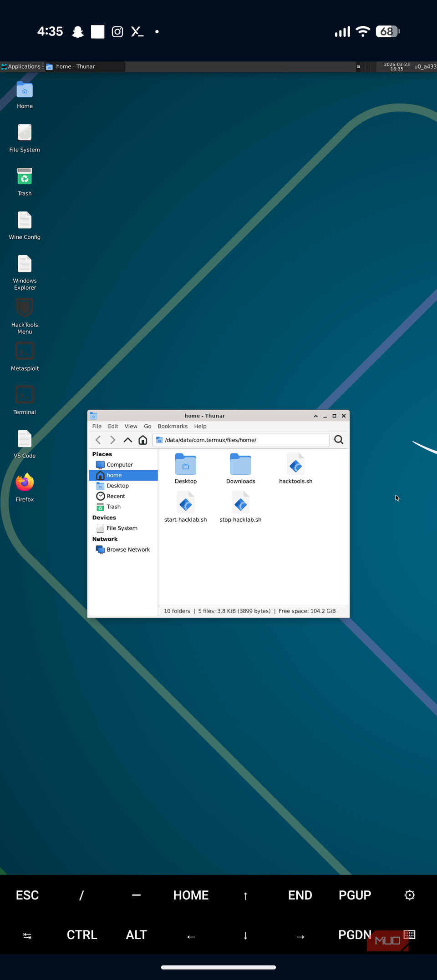Viewport: 437px width, 980px height.
Task: Click the status bar free space text
Action: tap(307, 611)
